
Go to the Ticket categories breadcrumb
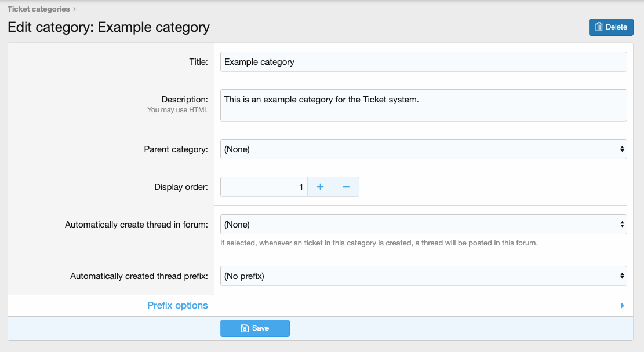click(x=38, y=9)
